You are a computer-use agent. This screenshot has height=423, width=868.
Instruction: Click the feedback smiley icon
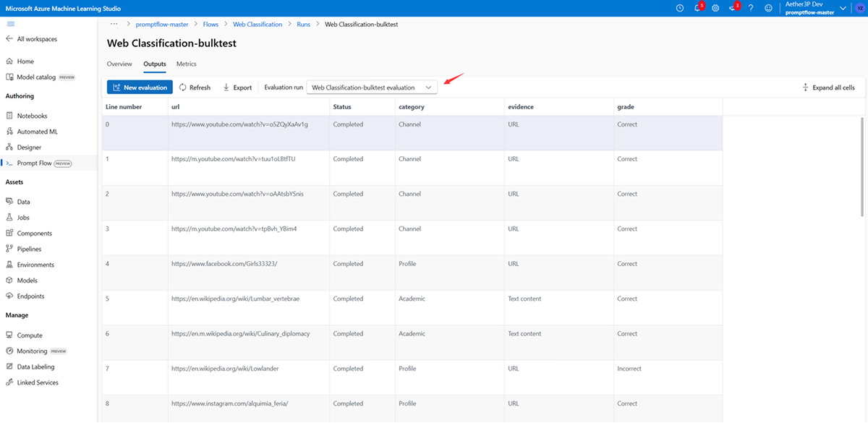[x=768, y=8]
